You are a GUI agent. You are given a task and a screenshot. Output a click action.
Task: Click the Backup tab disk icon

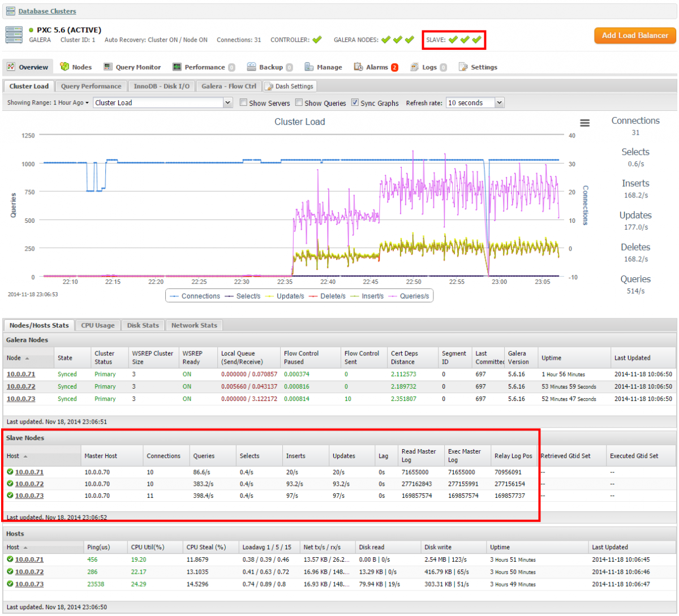252,67
